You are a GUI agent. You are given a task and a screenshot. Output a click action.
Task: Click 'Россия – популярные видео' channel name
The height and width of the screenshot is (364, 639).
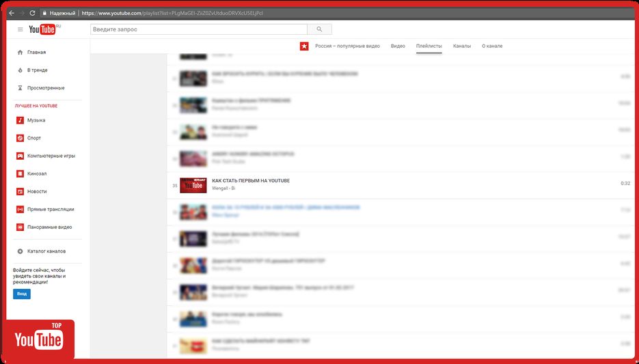(347, 46)
